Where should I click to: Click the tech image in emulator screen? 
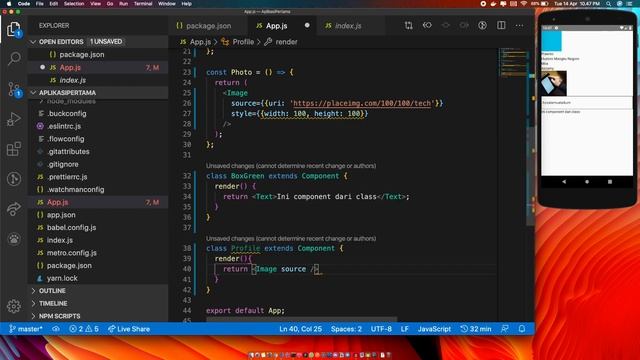tap(553, 83)
